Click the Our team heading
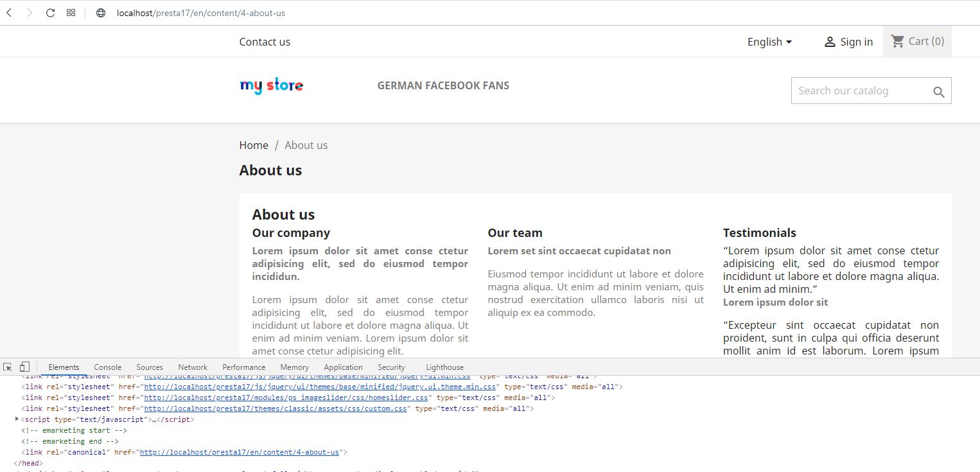980x472 pixels. click(x=515, y=232)
